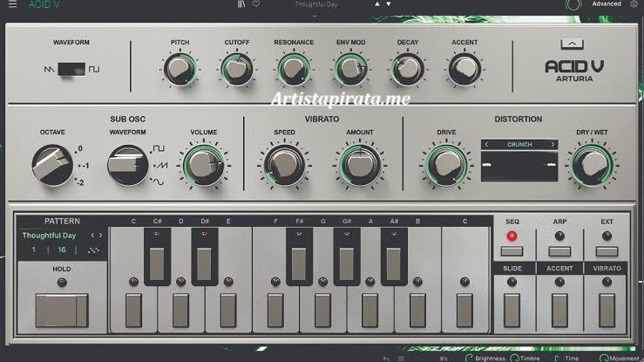The width and height of the screenshot is (644, 362).
Task: Select previous preset with up arrow
Action: [377, 4]
